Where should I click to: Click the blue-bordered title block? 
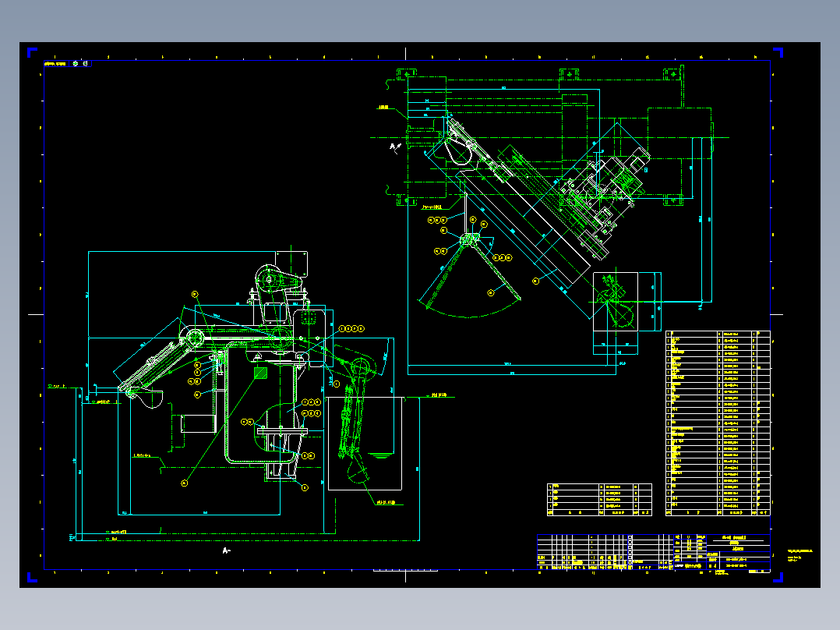click(x=654, y=552)
